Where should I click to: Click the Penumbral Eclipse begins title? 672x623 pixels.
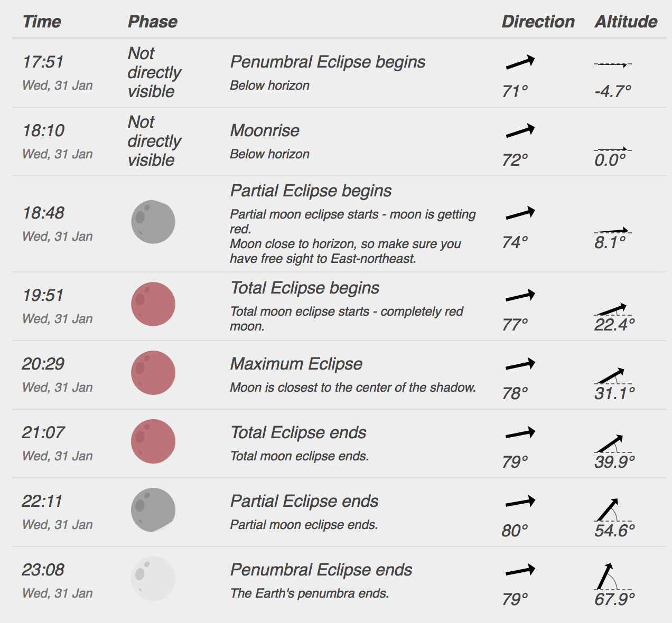pyautogui.click(x=328, y=62)
